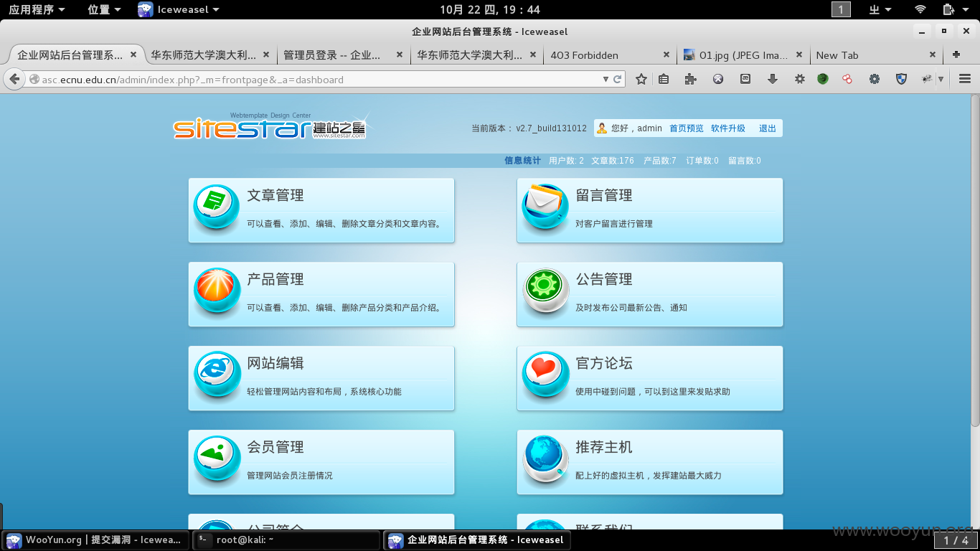Open the 官方论坛 heading link
980x551 pixels.
tap(604, 363)
